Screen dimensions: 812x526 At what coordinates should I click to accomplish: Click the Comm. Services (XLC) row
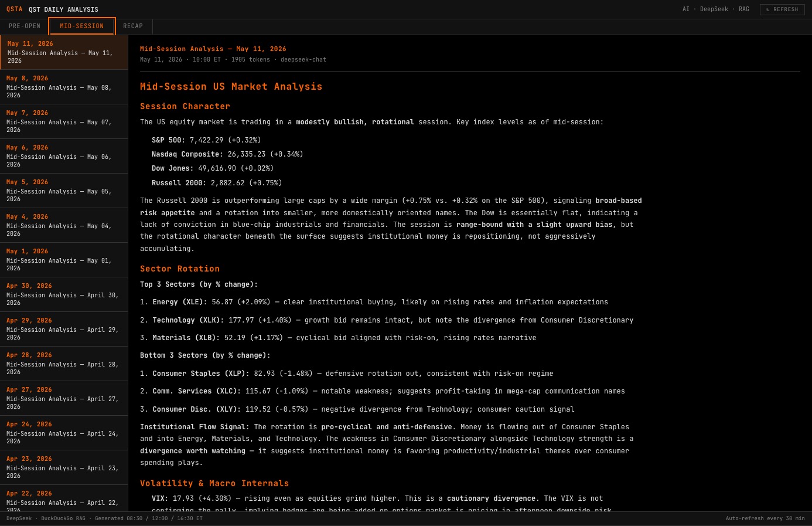click(x=383, y=391)
